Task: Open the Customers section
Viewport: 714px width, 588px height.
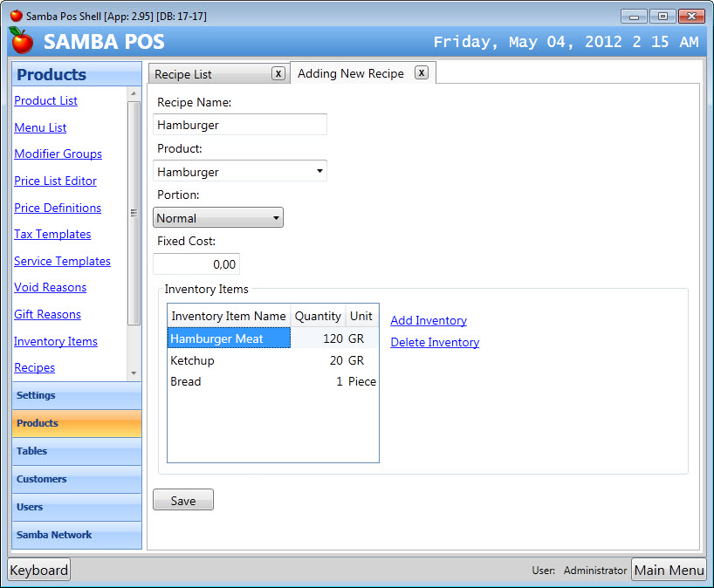Action: click(77, 479)
